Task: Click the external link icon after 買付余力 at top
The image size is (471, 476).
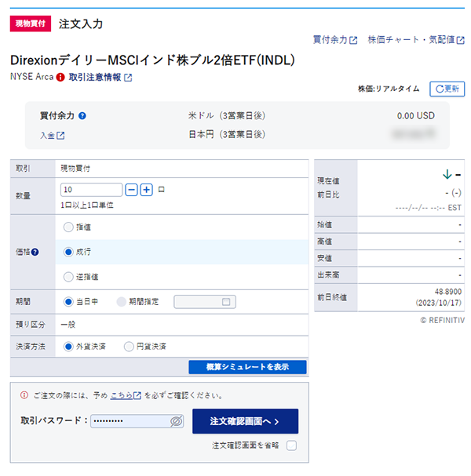Action: click(353, 40)
